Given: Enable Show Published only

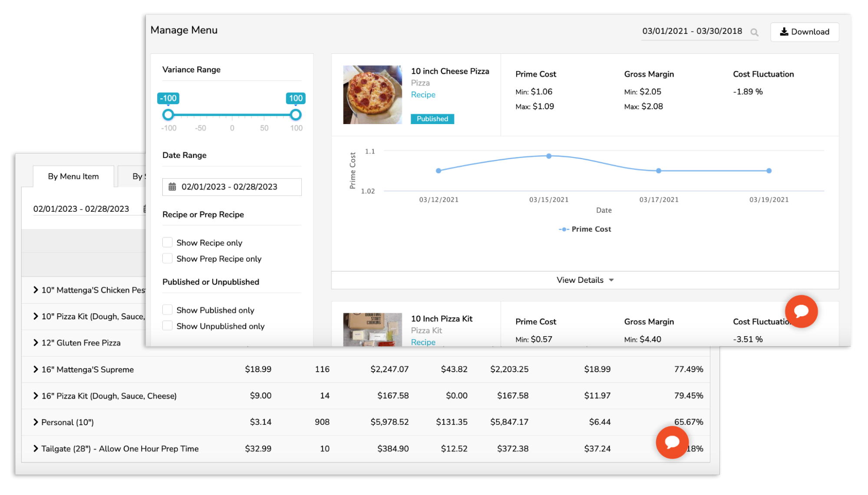Looking at the screenshot, I should pos(167,309).
